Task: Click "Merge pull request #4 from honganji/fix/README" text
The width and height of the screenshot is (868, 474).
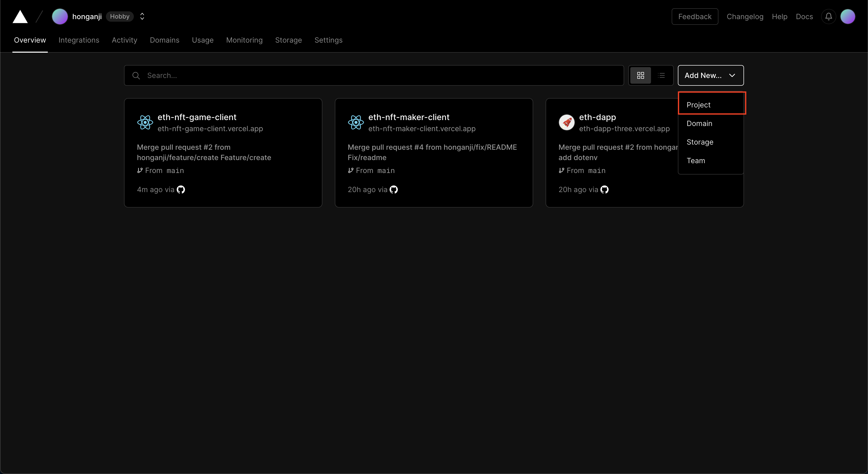Action: 432,147
